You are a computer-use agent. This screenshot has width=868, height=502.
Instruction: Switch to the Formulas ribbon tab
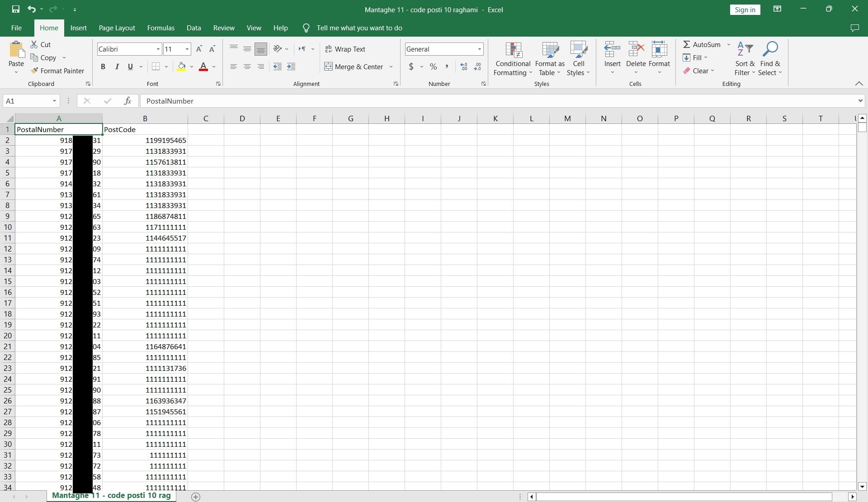point(160,28)
